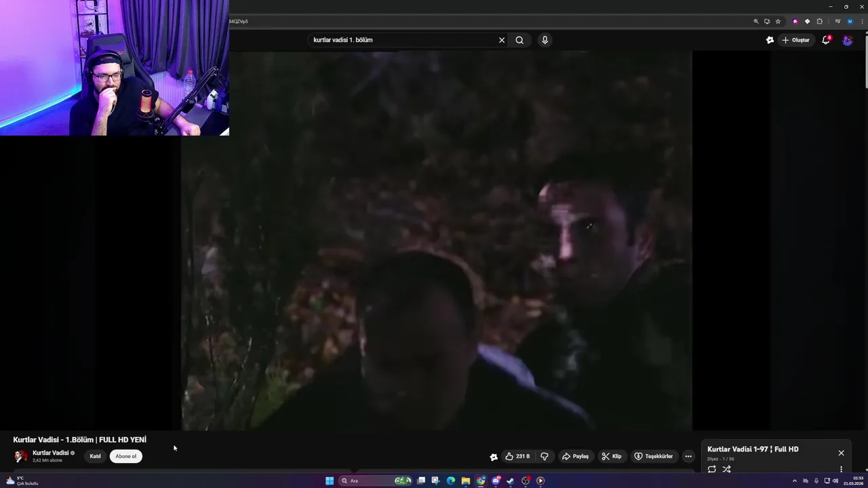The width and height of the screenshot is (868, 488).
Task: Open Discord from the taskbar
Action: 496,481
